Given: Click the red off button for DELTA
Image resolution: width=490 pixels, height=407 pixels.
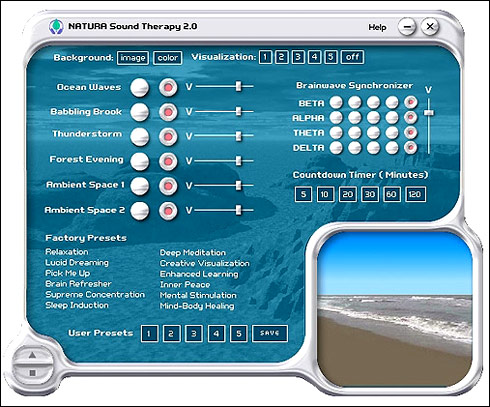Looking at the screenshot, I should tap(411, 147).
